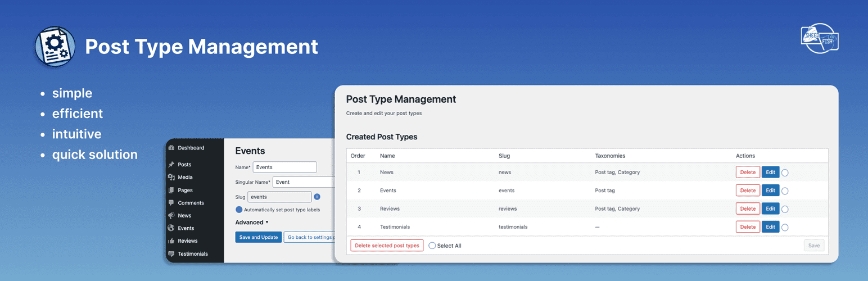The image size is (868, 281).
Task: Click the Dashboard gauge icon in sidebar
Action: [x=171, y=148]
